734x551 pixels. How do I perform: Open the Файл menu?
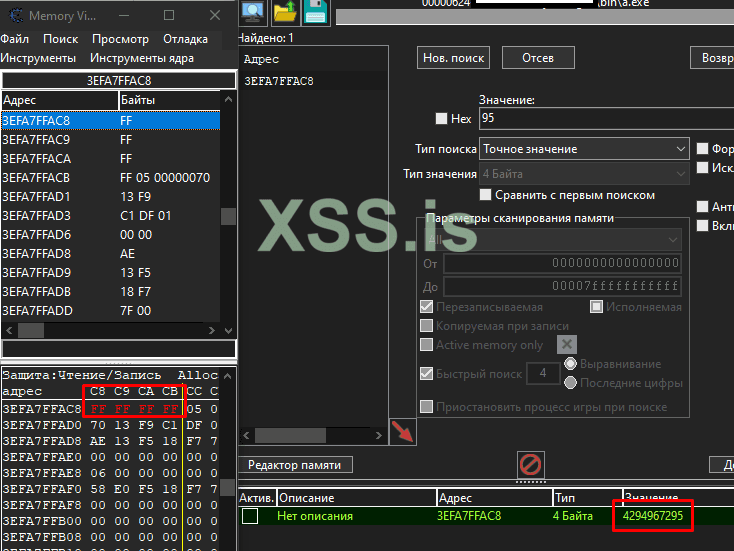click(x=15, y=39)
